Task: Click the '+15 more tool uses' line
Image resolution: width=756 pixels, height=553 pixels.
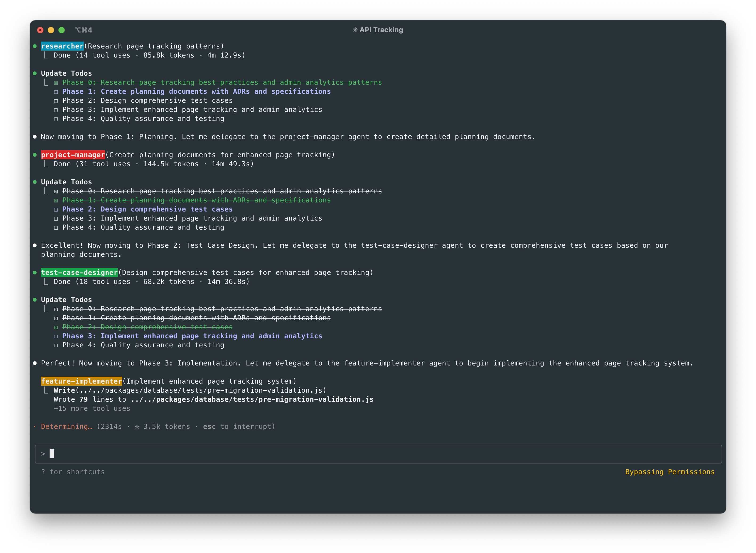Action: point(92,408)
